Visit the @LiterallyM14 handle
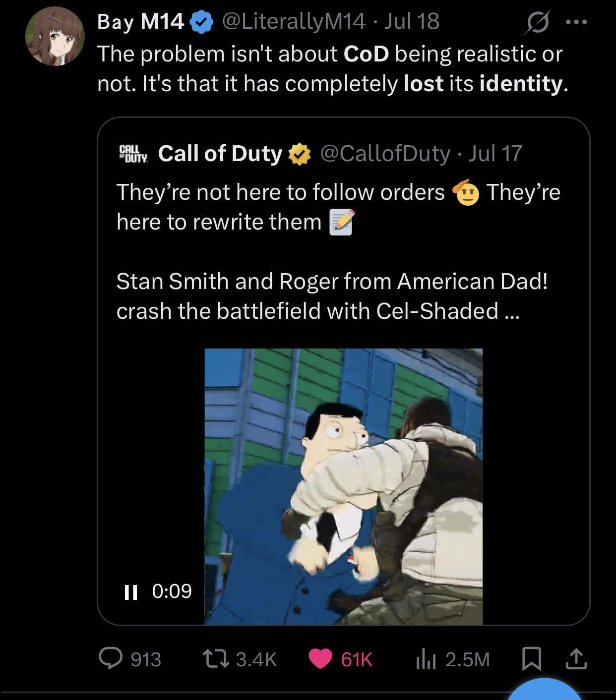 (x=294, y=21)
